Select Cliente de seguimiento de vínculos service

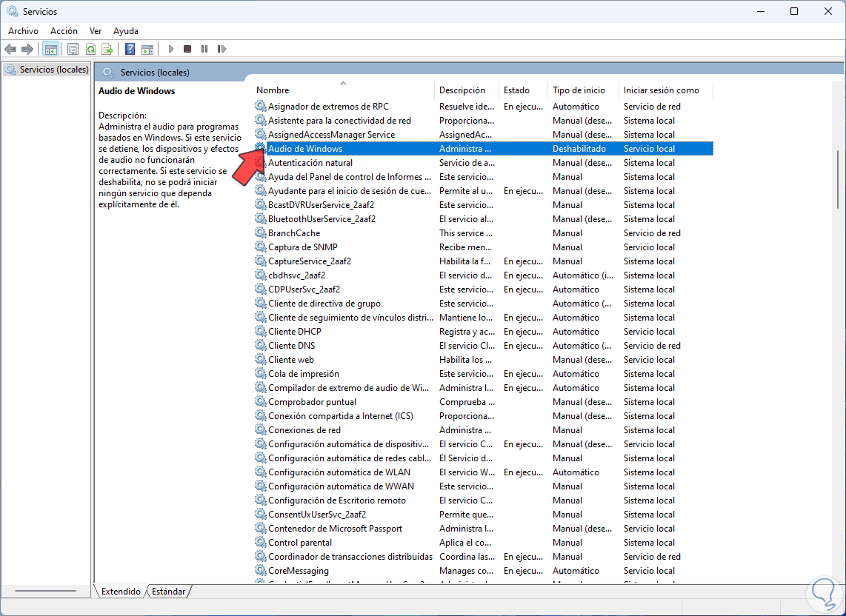(484, 317)
